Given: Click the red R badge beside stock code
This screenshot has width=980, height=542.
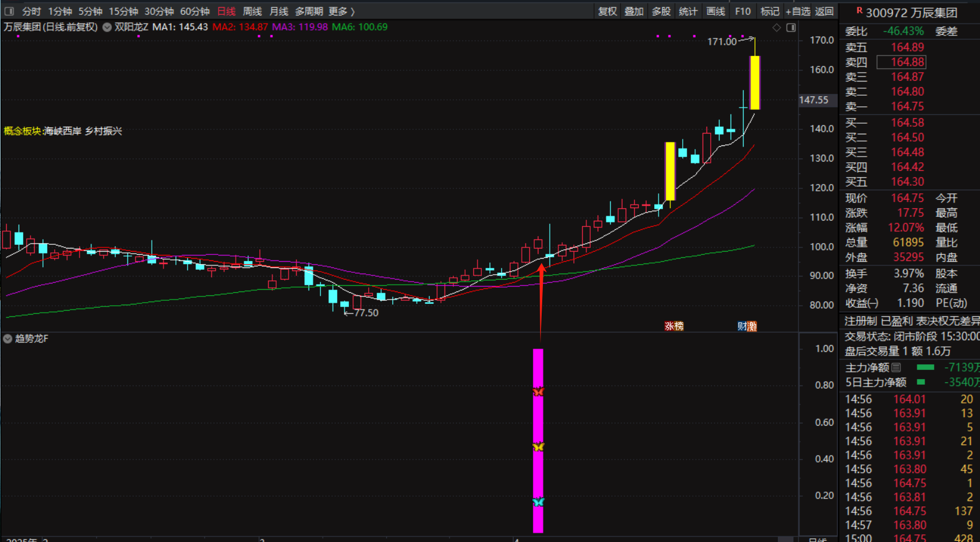Looking at the screenshot, I should (x=859, y=11).
